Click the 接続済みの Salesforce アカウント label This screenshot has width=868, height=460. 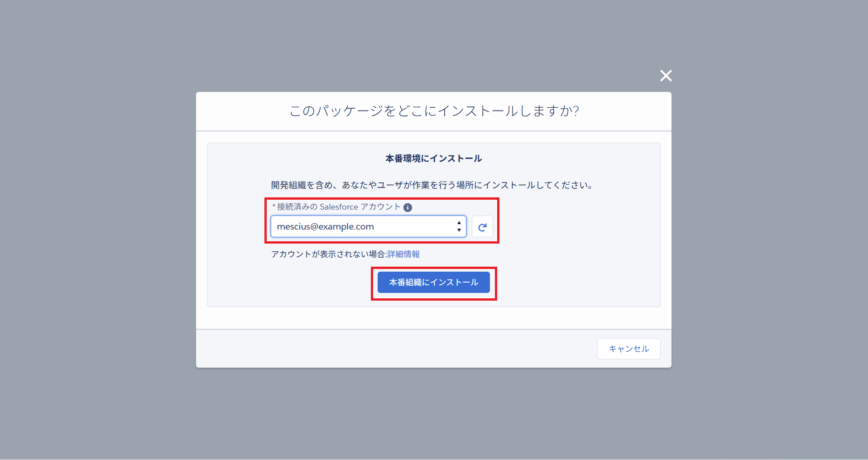(x=338, y=207)
